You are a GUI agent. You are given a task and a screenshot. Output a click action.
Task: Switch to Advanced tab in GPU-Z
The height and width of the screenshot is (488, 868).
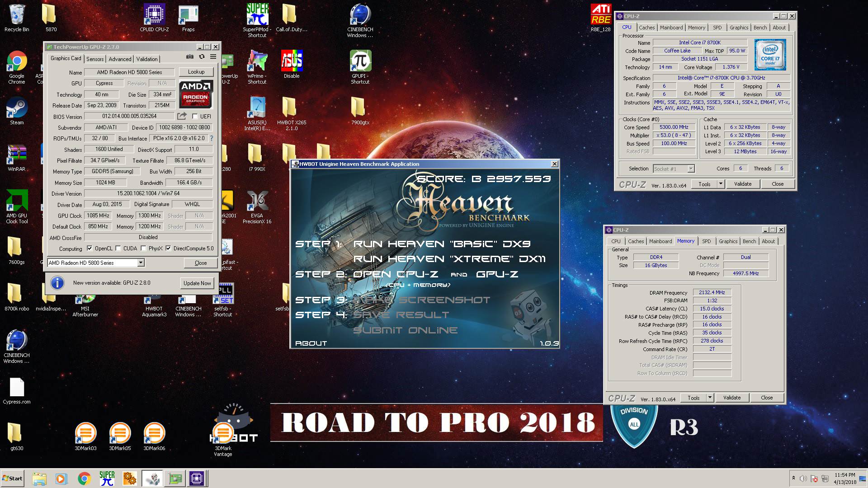(x=120, y=59)
